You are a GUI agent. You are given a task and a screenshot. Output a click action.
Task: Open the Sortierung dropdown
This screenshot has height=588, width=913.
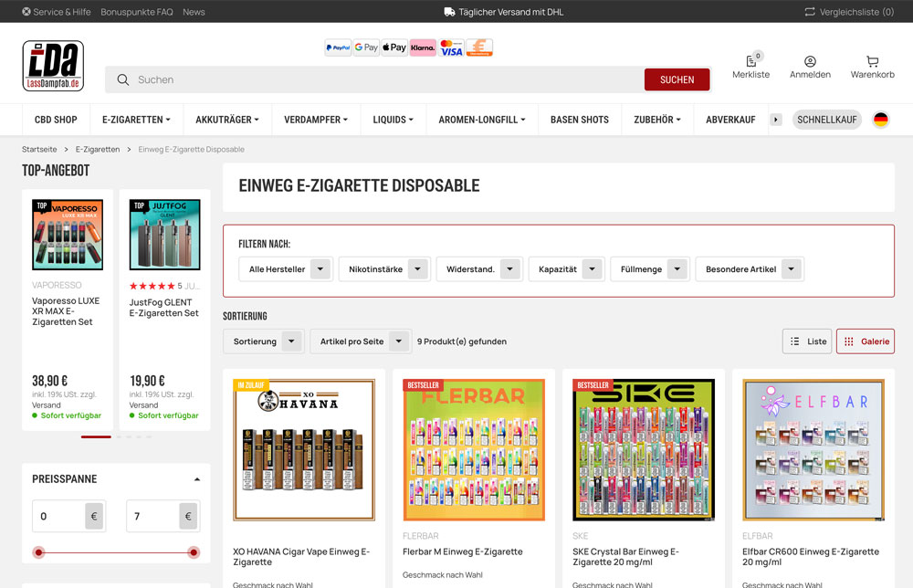[x=263, y=341]
